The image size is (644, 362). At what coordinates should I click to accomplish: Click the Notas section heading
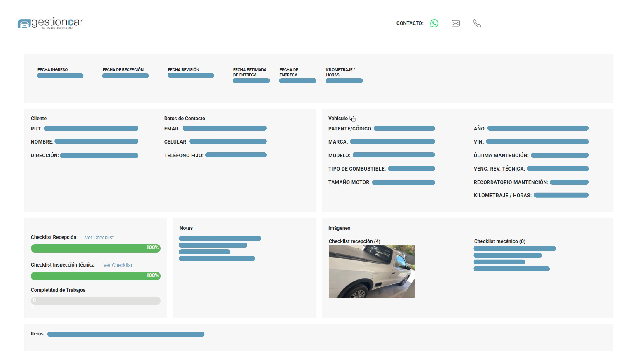click(186, 228)
